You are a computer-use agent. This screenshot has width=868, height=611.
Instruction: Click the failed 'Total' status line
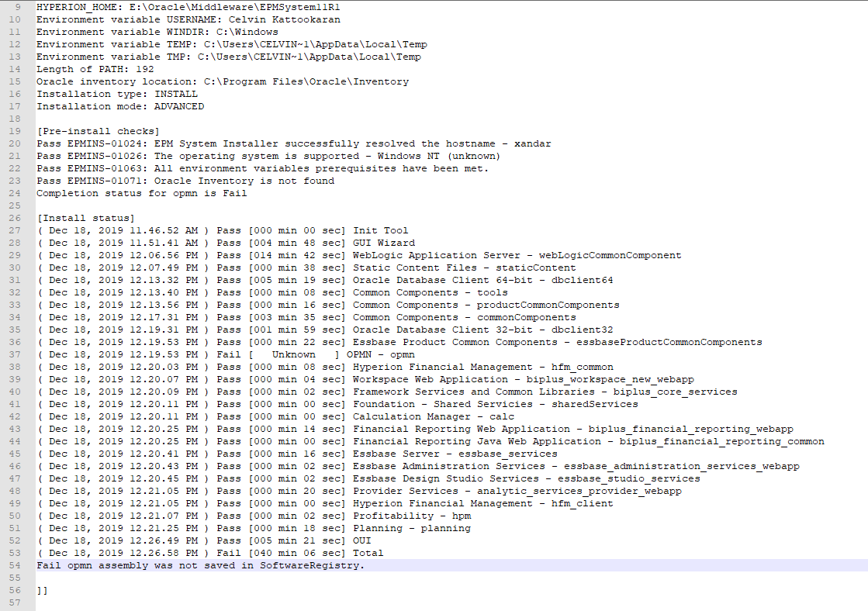210,553
